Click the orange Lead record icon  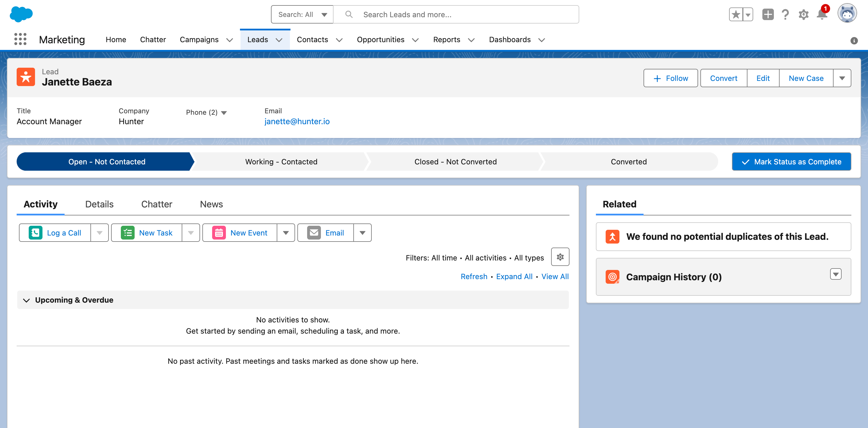26,77
